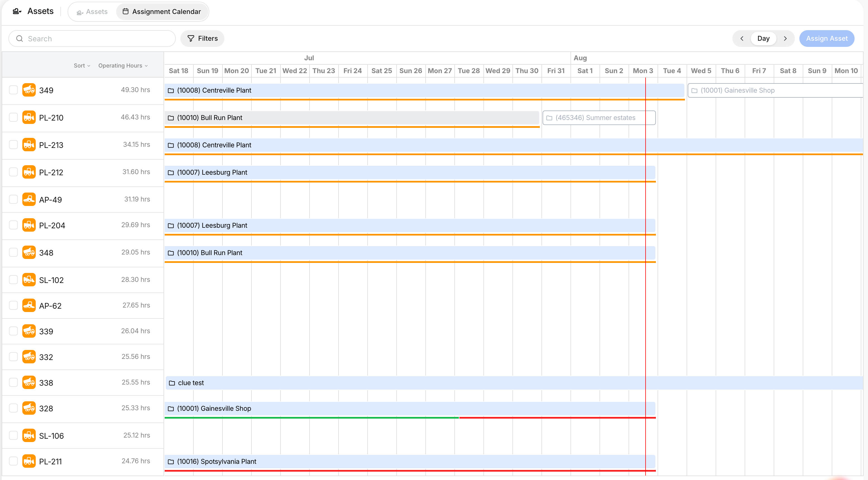The image size is (868, 480).
Task: Tick the checkbox for asset 348
Action: [x=13, y=252]
